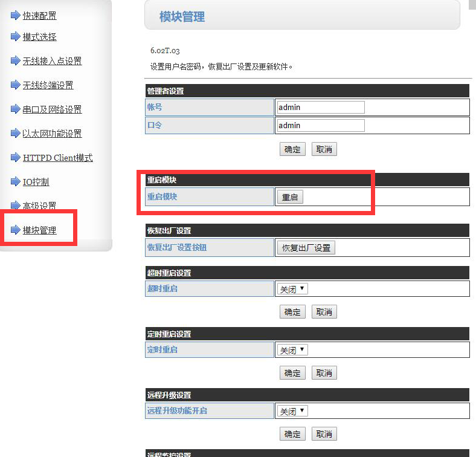Cancel 超时重启设置 using its 取消 button
476x457 pixels.
324,312
